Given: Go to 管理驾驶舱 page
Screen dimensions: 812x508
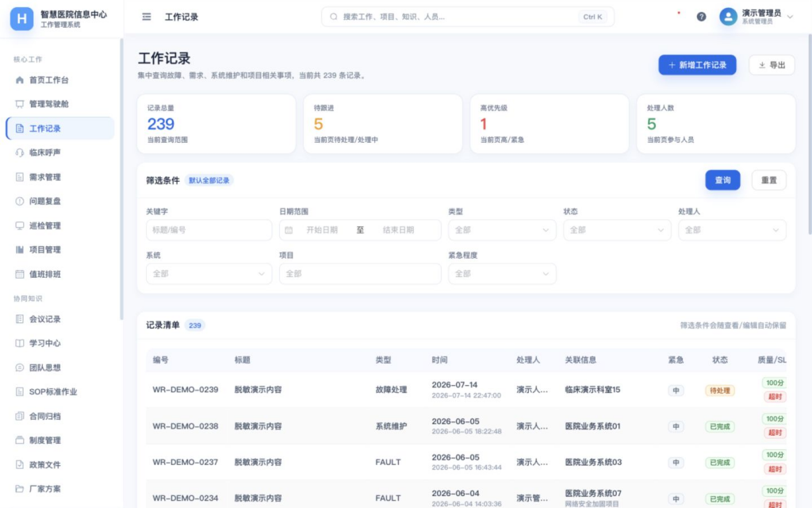Looking at the screenshot, I should [60, 104].
